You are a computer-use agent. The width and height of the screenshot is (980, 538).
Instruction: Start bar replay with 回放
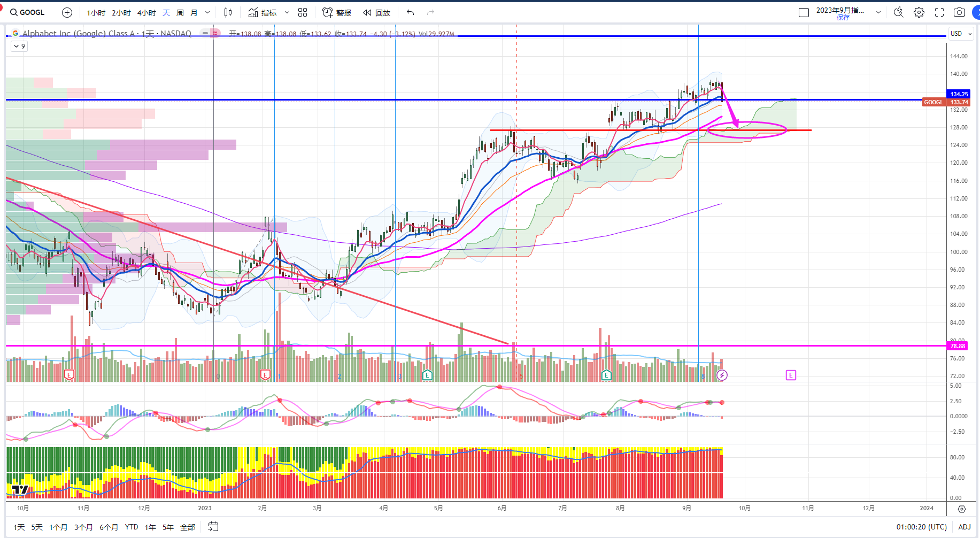[x=376, y=12]
